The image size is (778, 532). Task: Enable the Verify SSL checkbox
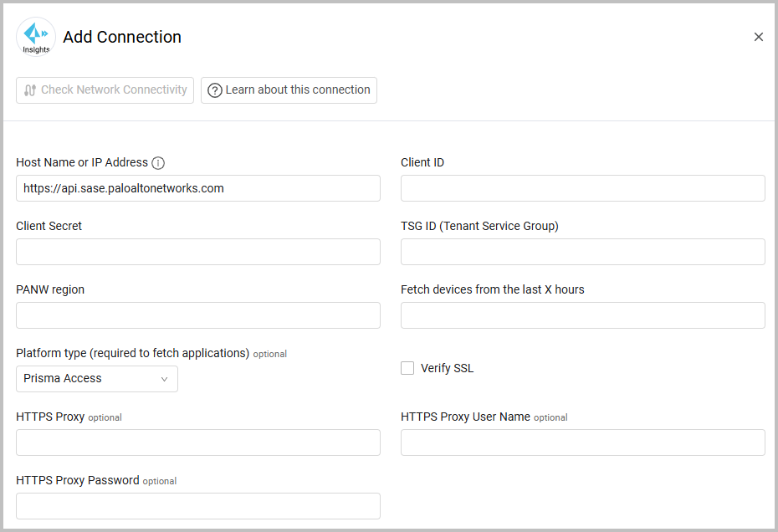(407, 368)
